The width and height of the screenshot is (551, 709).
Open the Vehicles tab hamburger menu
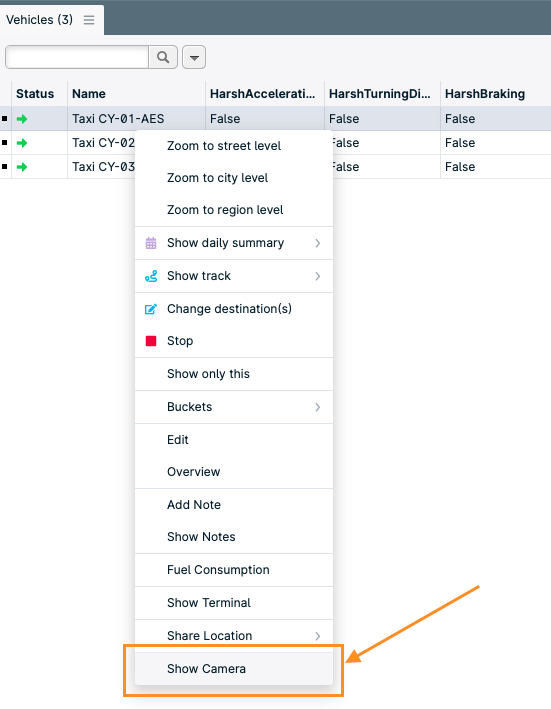89,20
